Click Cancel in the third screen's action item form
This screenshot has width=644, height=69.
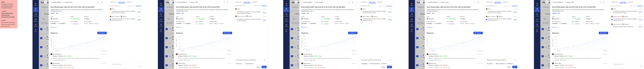tap(383, 67)
